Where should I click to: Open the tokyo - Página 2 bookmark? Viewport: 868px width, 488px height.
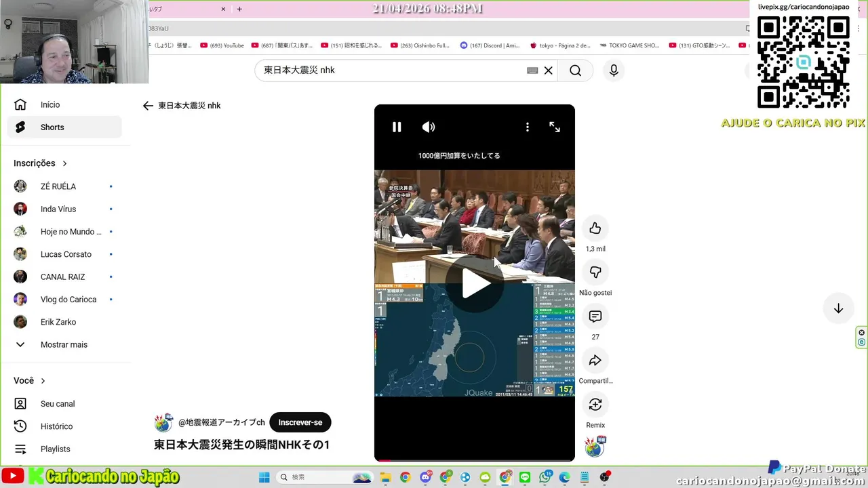[x=560, y=45]
